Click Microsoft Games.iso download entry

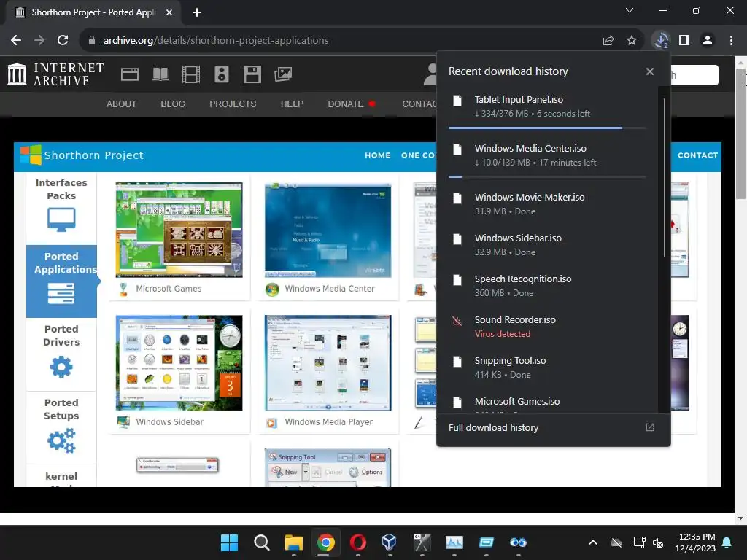pyautogui.click(x=547, y=403)
